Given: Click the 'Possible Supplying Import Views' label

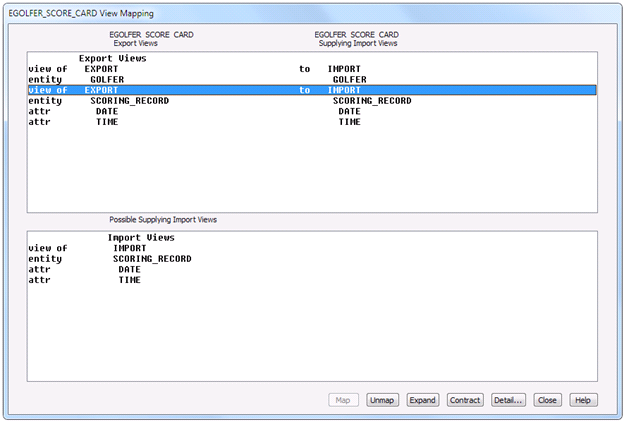Looking at the screenshot, I should tap(163, 220).
